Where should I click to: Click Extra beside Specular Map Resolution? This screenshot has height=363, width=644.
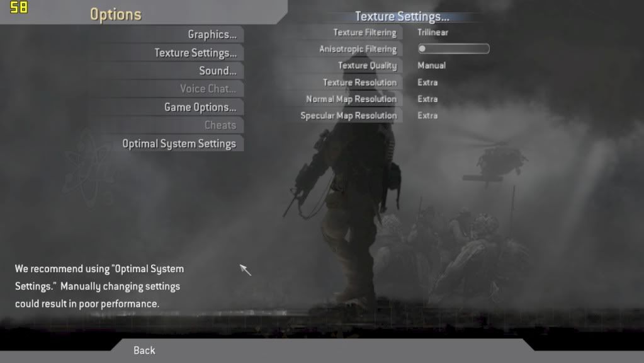pos(427,115)
